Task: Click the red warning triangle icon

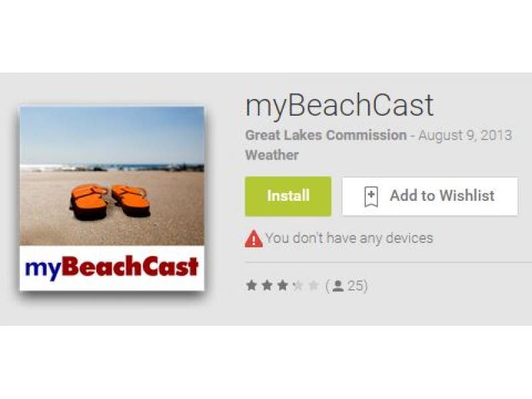Action: pyautogui.click(x=253, y=239)
